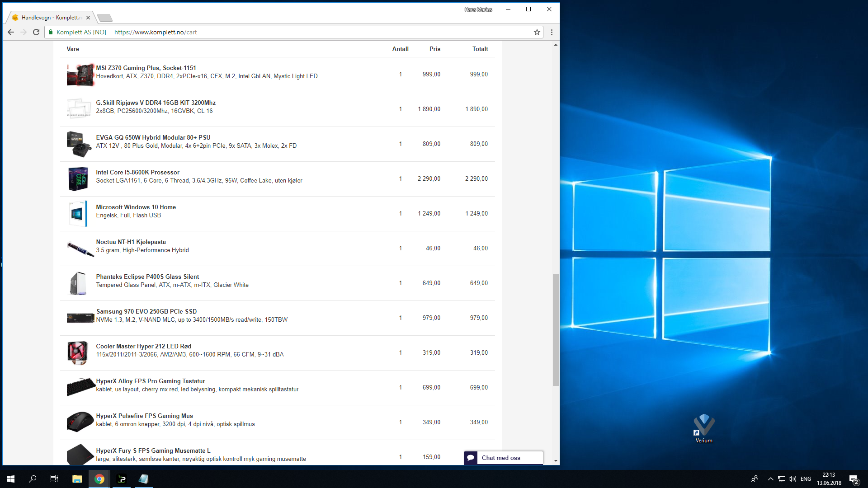The image size is (868, 488).
Task: Select the 1 890,00 total for G.Skill RAM
Action: 476,109
